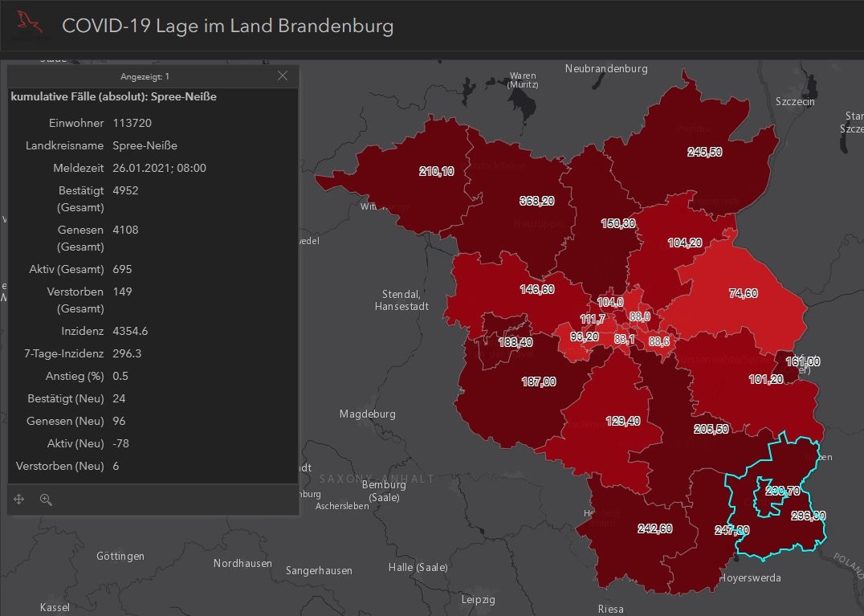Viewport: 864px width, 616px height.
Task: Select the lighter red district showing 74,60
Action: point(743,294)
